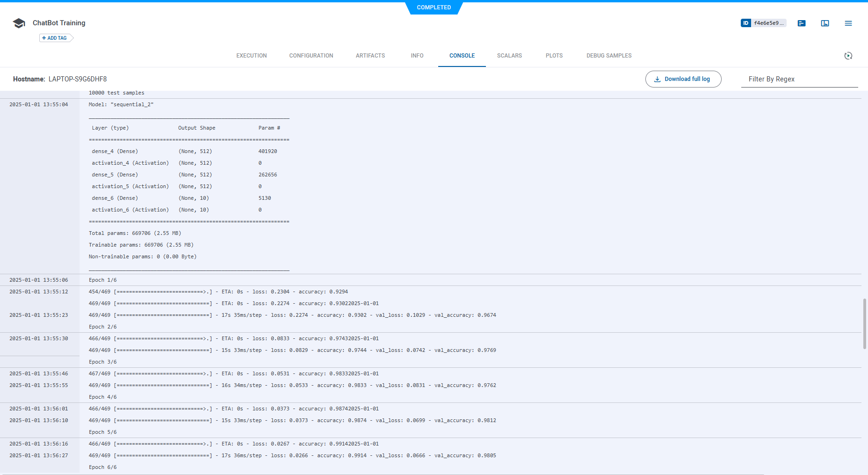Switch to the EXECUTION tab
868x475 pixels.
click(251, 56)
